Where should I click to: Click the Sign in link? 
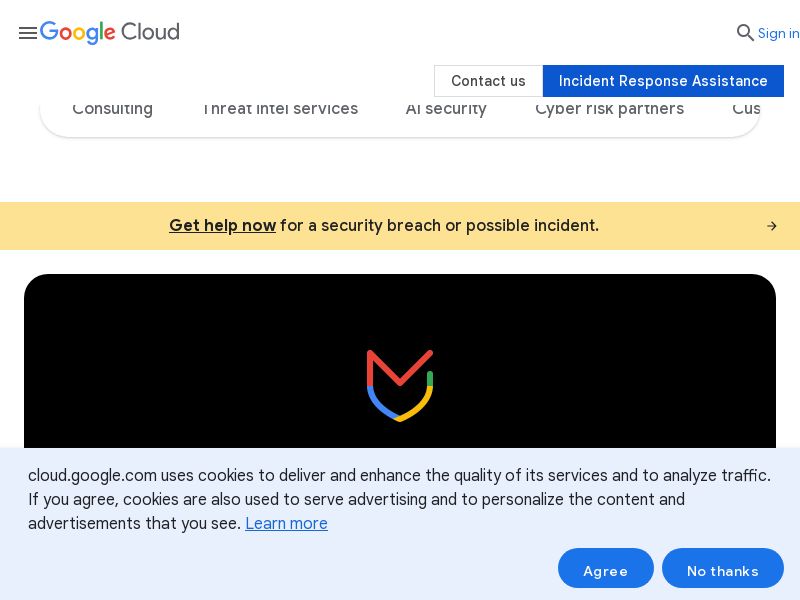[x=778, y=33]
